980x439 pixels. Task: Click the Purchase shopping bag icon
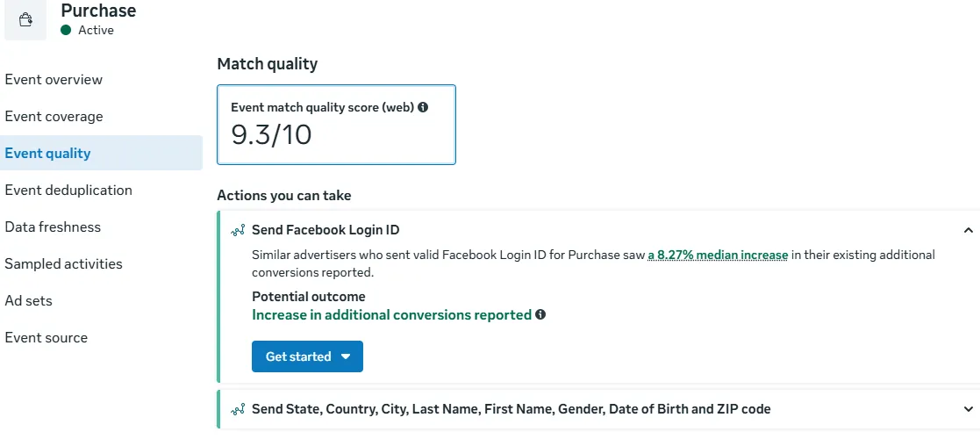pyautogui.click(x=26, y=19)
